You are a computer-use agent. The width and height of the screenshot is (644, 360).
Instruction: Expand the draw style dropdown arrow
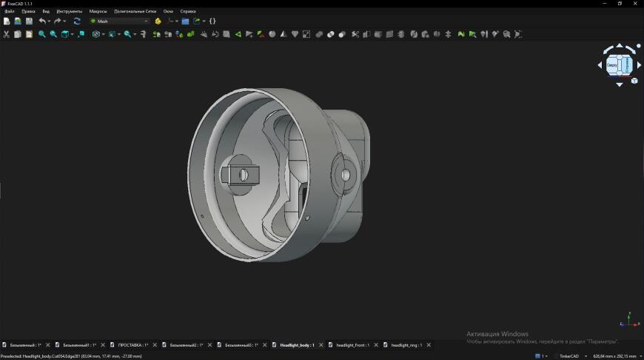[x=103, y=34]
